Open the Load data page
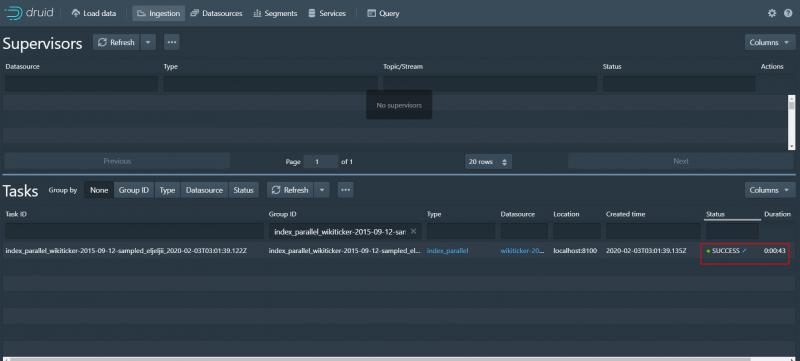 pyautogui.click(x=94, y=14)
